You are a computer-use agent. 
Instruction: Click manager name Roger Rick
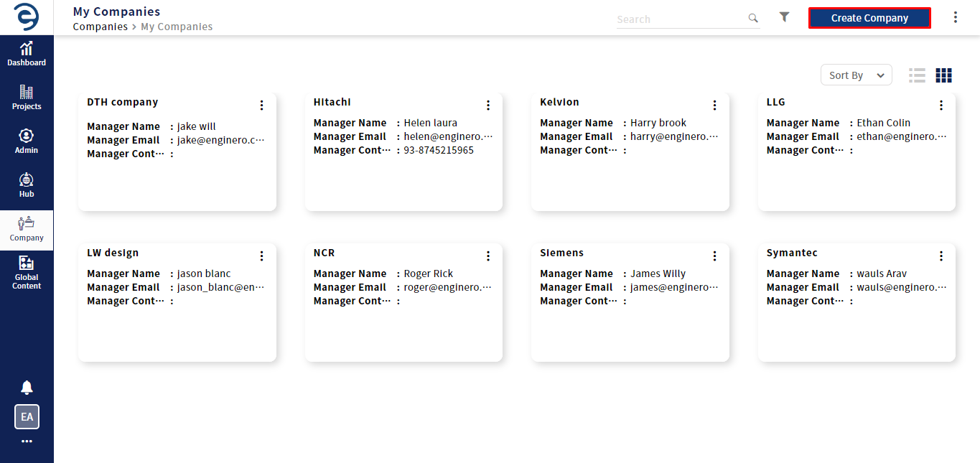pos(429,273)
